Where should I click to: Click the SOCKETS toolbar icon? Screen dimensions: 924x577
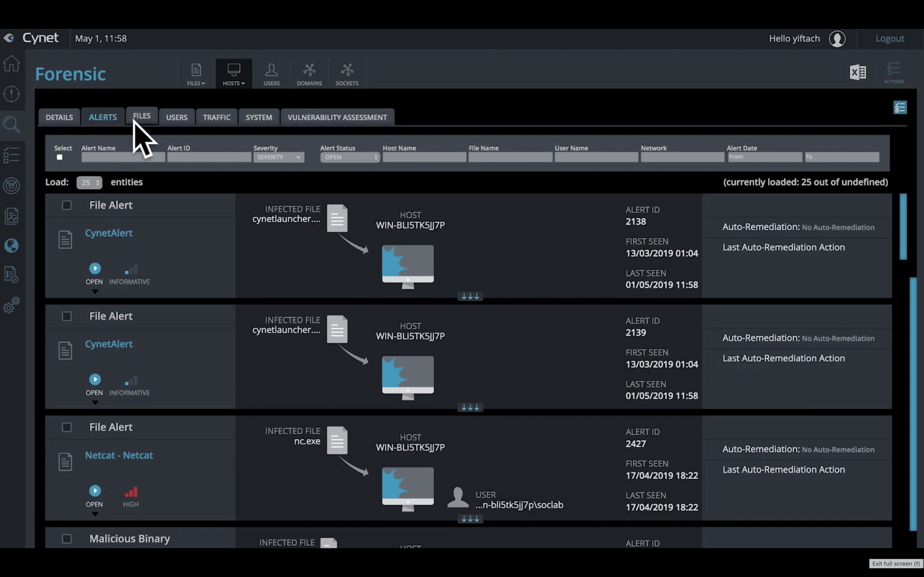pos(347,73)
